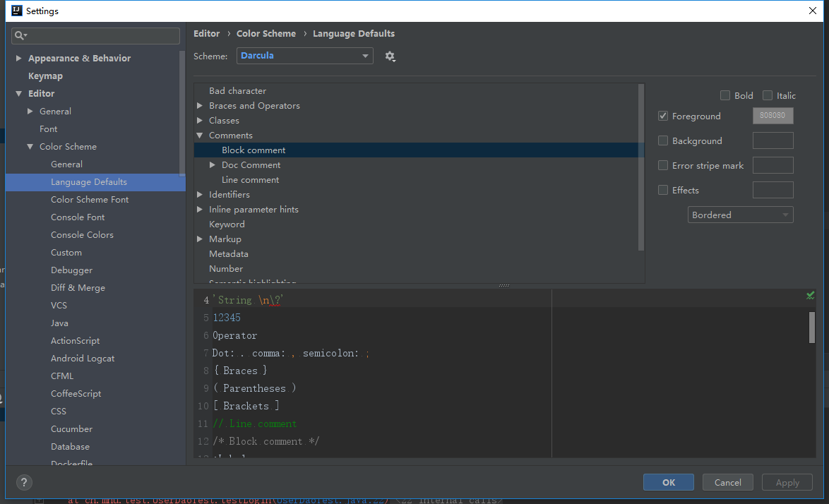Open the help question mark button
Screen dimensions: 829x504
24,482
